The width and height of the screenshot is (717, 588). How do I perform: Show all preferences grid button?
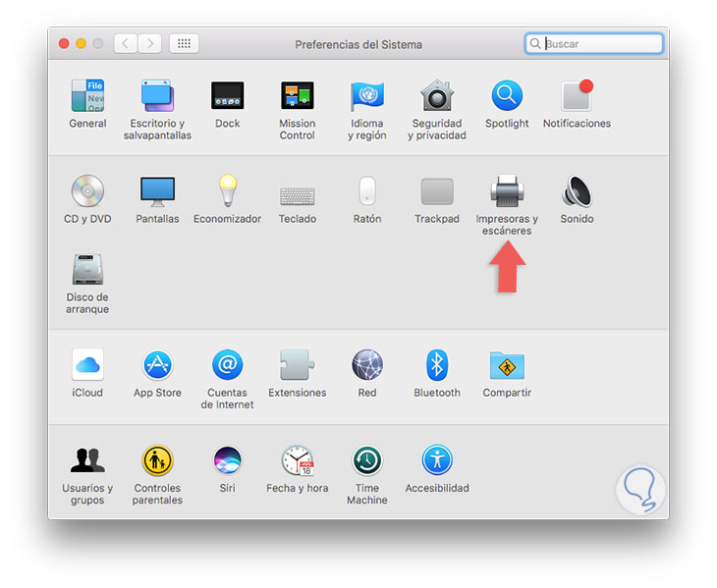(184, 44)
